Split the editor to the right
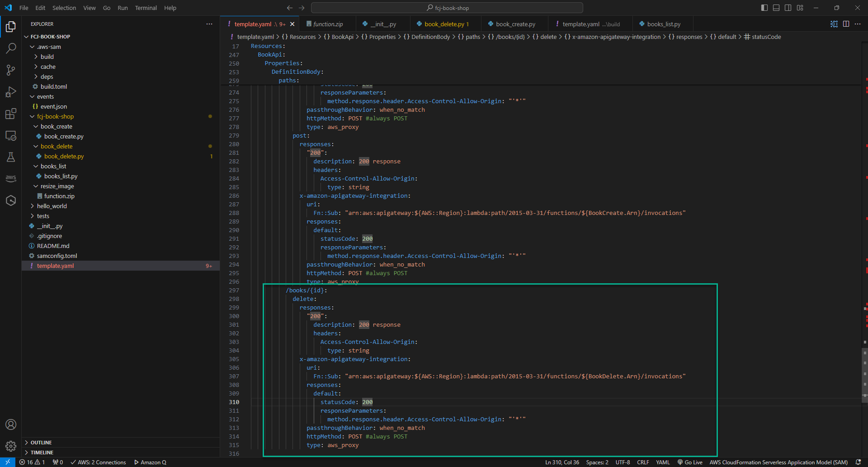The width and height of the screenshot is (868, 467). (846, 24)
